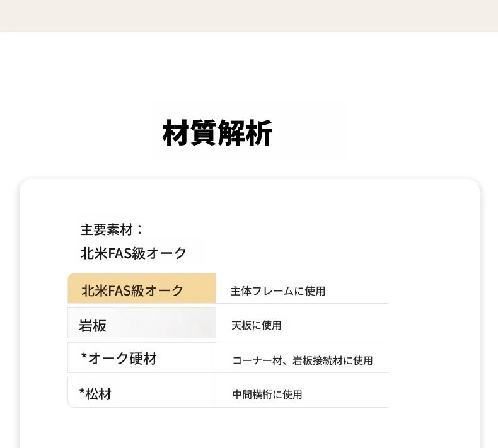Click the 材質解析 heading
This screenshot has height=448, width=498.
[x=217, y=133]
